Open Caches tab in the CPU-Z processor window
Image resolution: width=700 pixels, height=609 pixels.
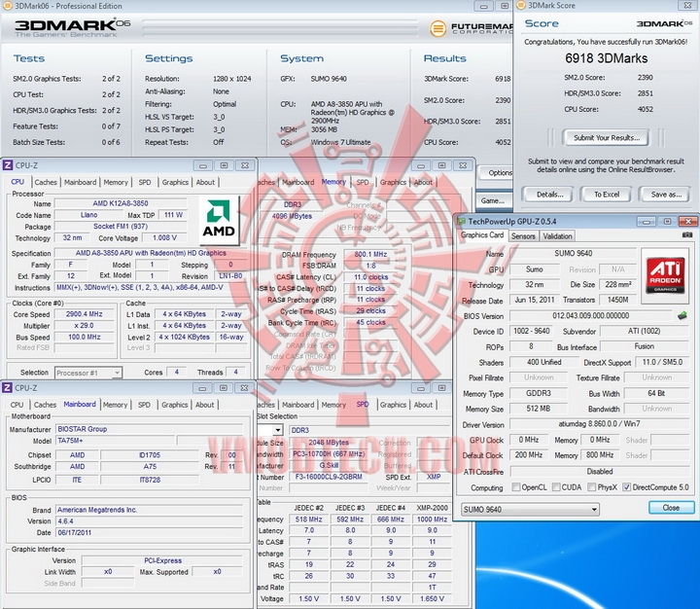point(46,182)
